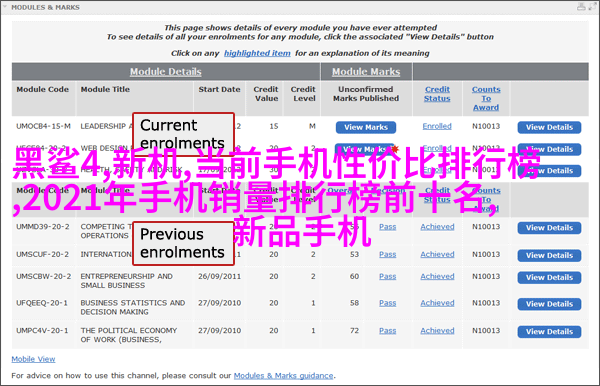Image resolution: width=600 pixels, height=386 pixels.
Task: Open the Modules & Marks guidance link
Action: pyautogui.click(x=284, y=376)
